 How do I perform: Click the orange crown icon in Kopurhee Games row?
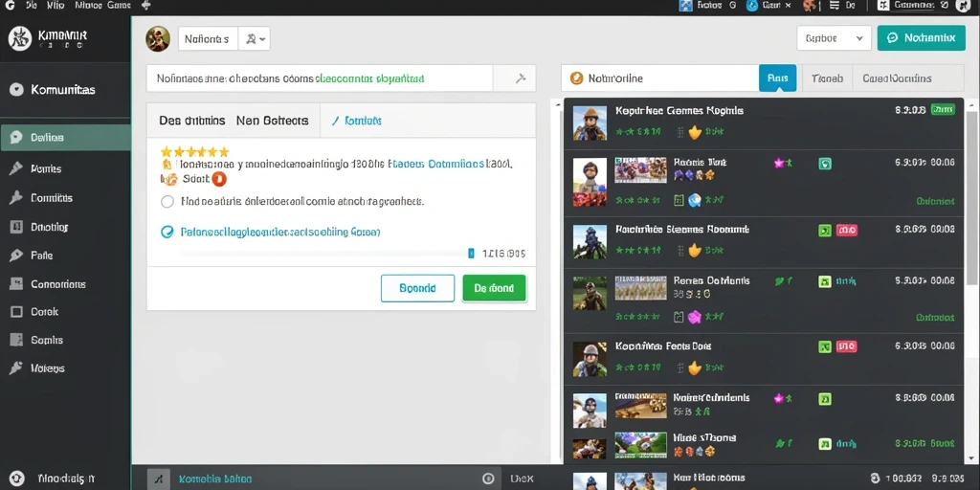[695, 132]
